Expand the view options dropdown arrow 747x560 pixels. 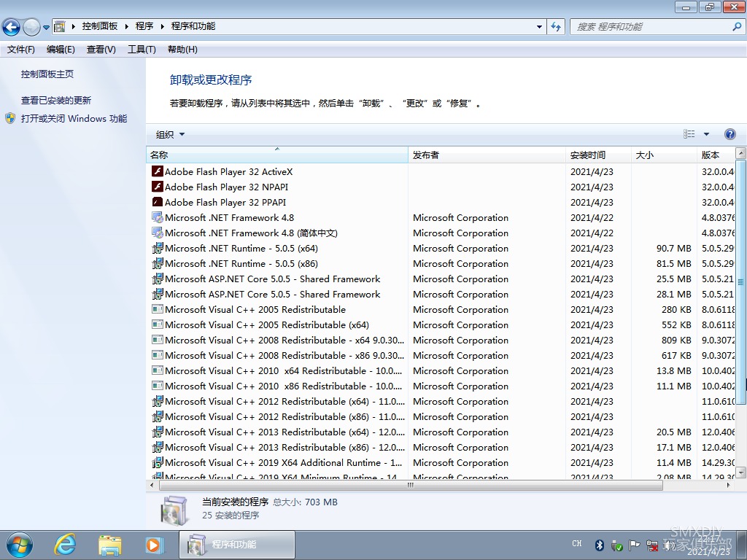[x=706, y=134]
